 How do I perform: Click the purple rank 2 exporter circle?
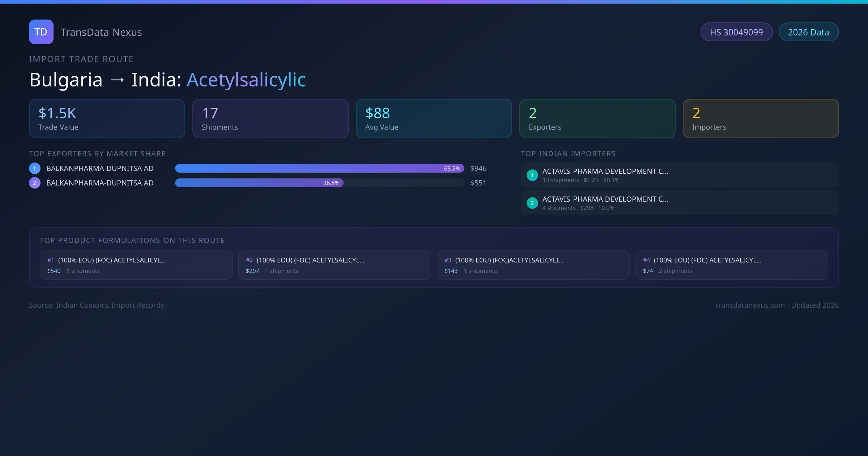pyautogui.click(x=35, y=183)
